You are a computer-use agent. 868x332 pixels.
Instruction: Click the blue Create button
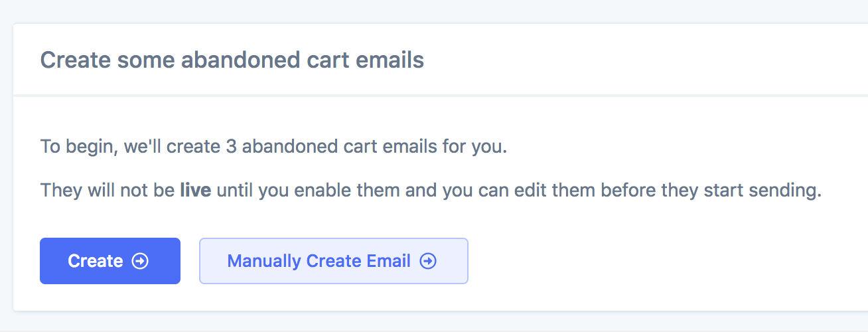pyautogui.click(x=110, y=261)
